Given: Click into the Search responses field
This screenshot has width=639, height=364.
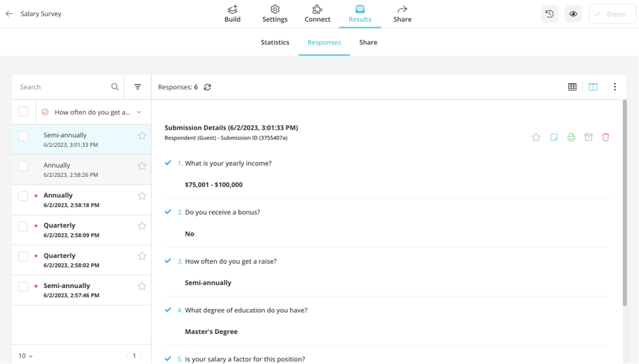Looking at the screenshot, I should [63, 87].
